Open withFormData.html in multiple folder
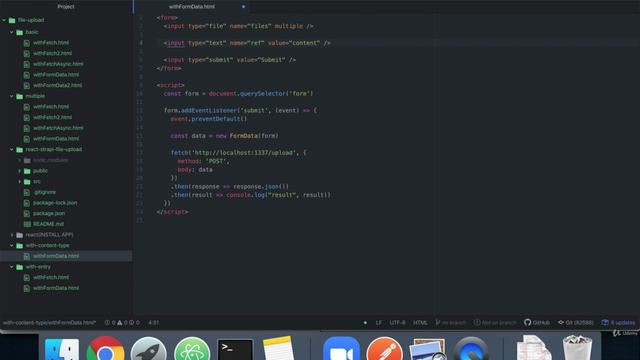 click(56, 138)
